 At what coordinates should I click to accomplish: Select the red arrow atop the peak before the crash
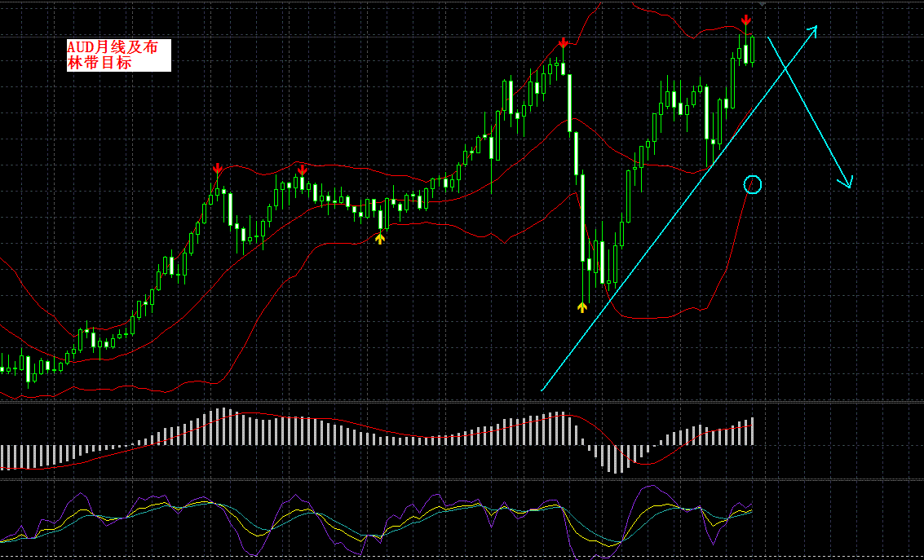563,42
